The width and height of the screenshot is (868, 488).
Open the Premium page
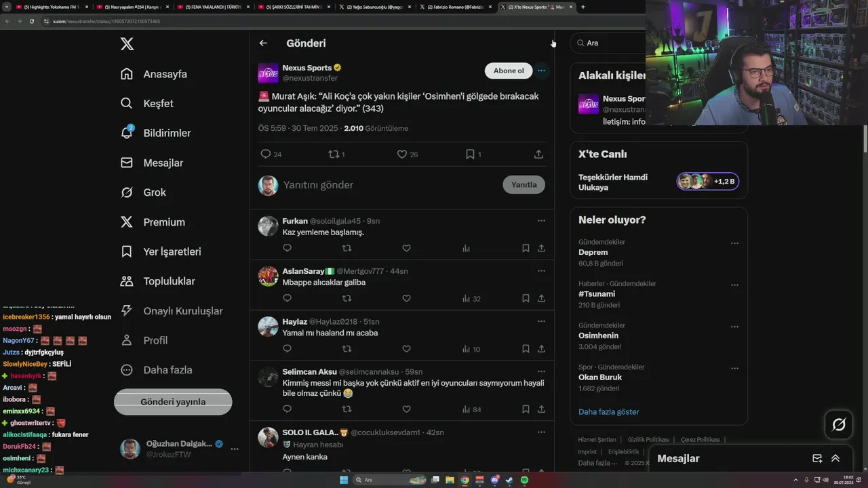152,222
